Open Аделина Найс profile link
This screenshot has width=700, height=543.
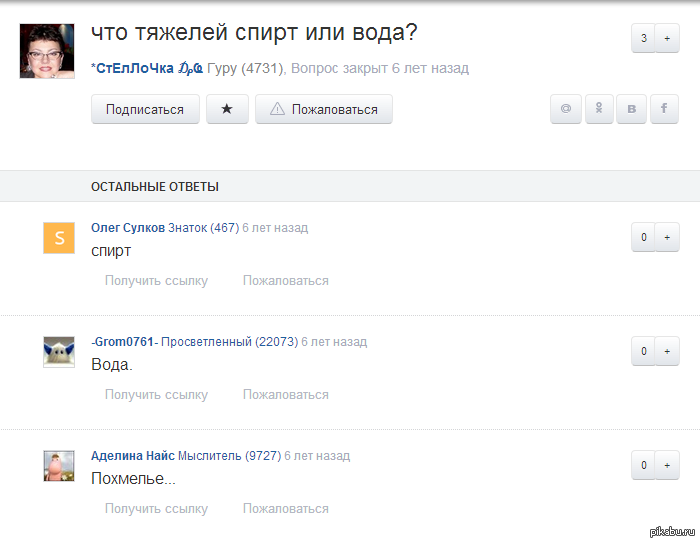click(x=133, y=455)
